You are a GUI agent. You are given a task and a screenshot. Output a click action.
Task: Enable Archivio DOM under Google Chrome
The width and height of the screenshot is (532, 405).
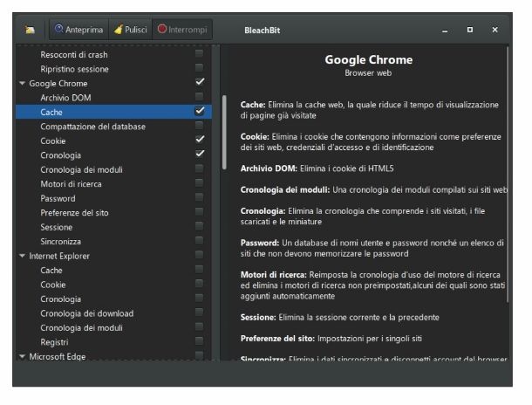pyautogui.click(x=200, y=96)
